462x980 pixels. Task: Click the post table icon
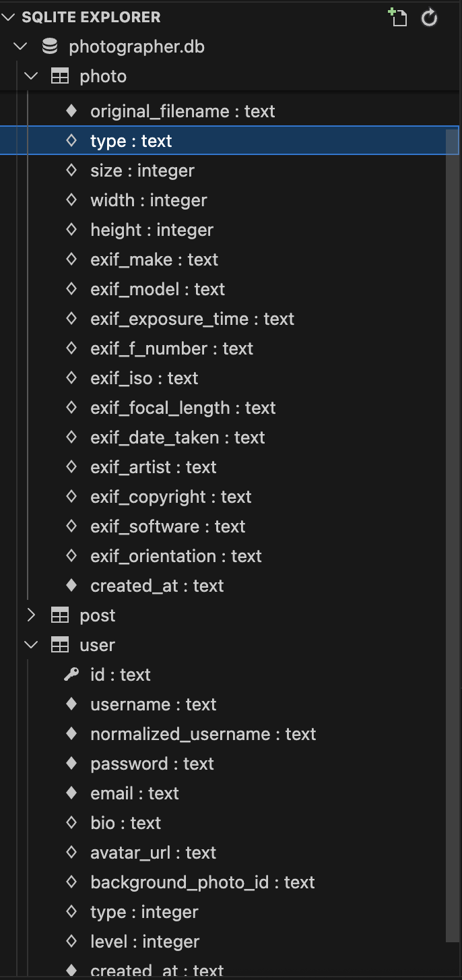click(x=60, y=615)
